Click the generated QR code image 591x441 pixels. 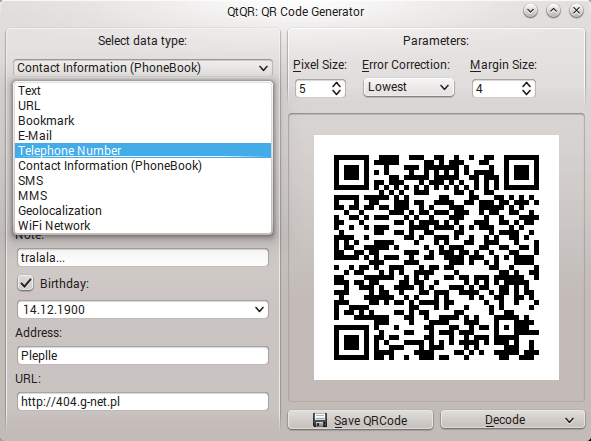(x=436, y=257)
